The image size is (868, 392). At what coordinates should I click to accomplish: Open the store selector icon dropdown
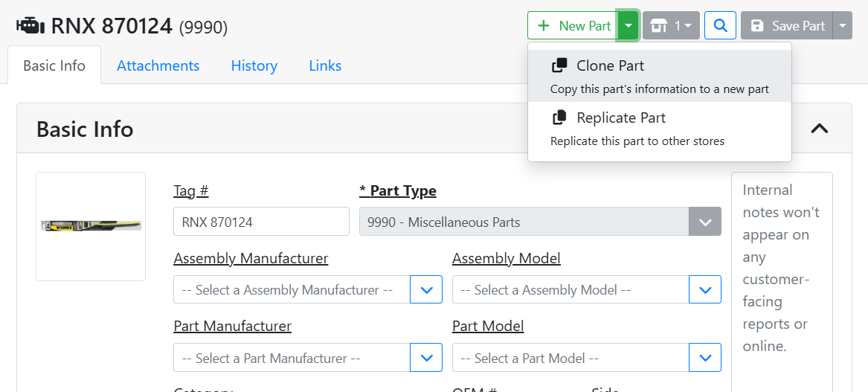point(671,26)
